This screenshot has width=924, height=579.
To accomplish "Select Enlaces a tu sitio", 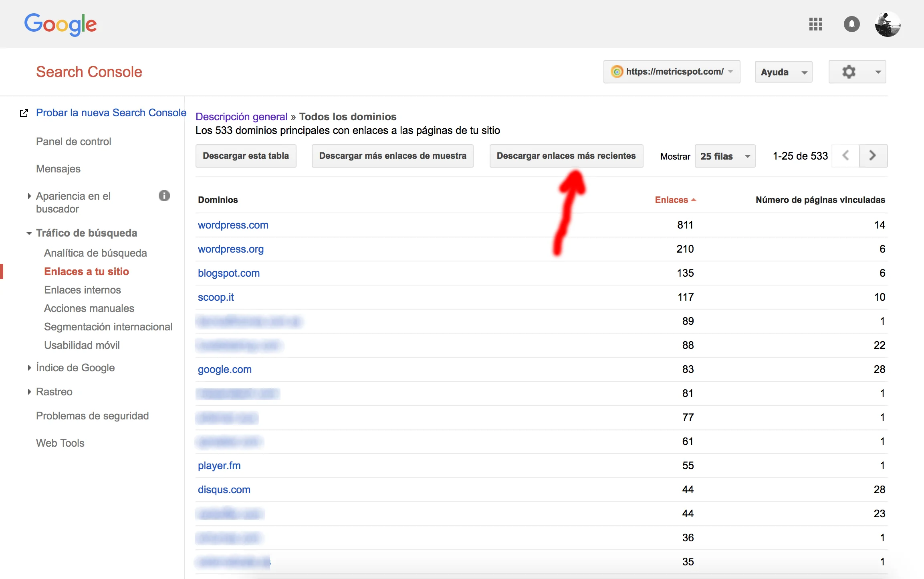I will point(87,271).
